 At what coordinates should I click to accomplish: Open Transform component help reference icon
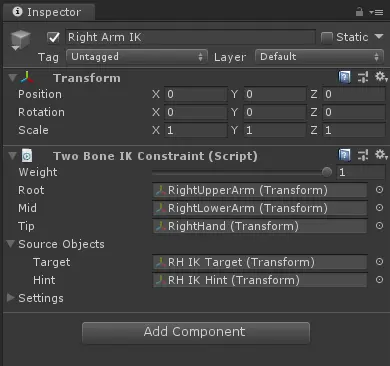(344, 77)
